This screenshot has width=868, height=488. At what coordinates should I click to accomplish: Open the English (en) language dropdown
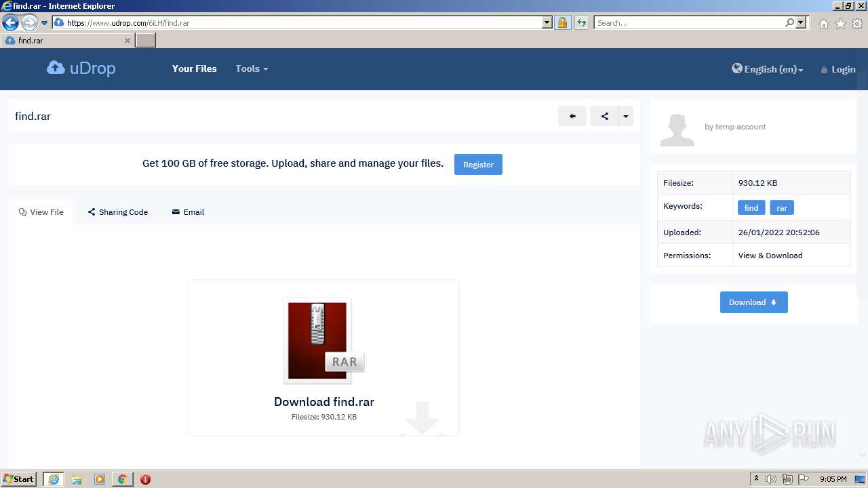click(x=767, y=69)
